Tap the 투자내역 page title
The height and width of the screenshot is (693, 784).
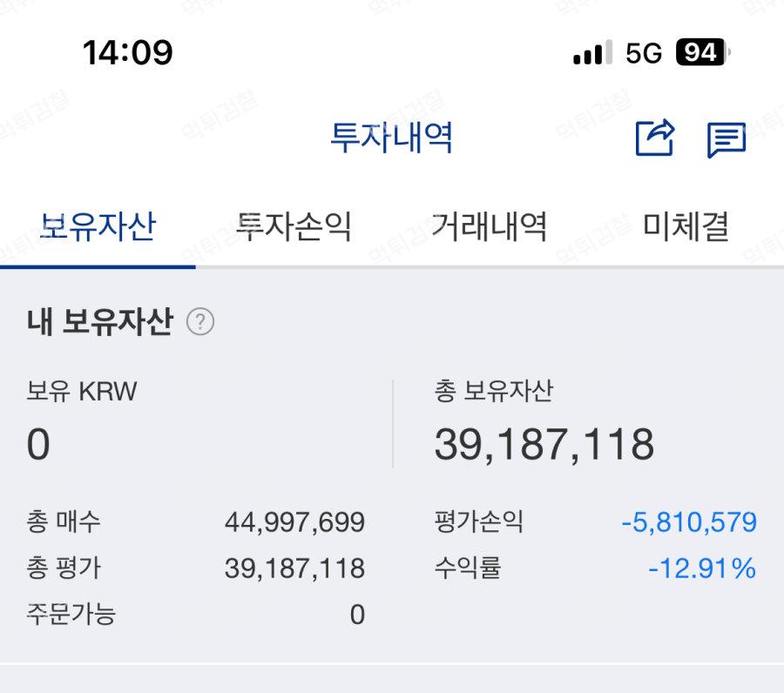391,138
